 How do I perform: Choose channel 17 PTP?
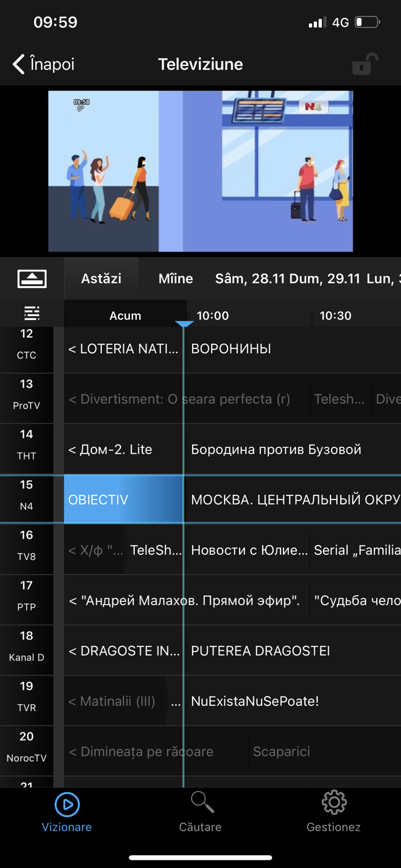(27, 599)
